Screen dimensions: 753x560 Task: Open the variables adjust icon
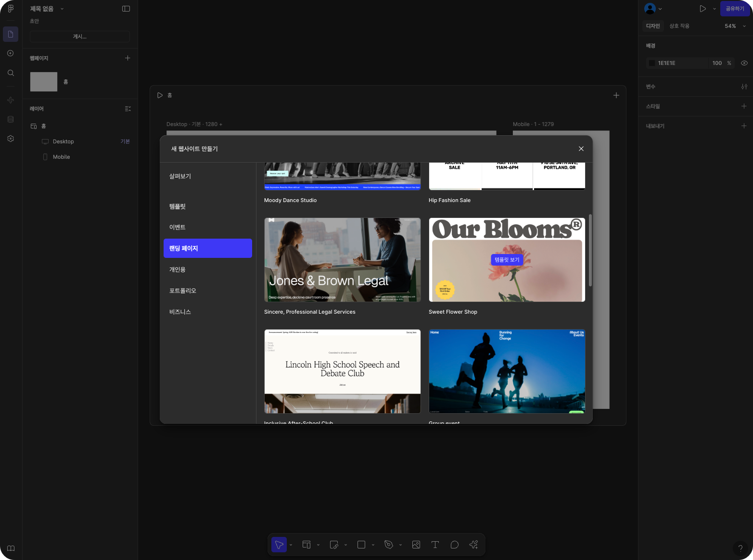coord(744,87)
